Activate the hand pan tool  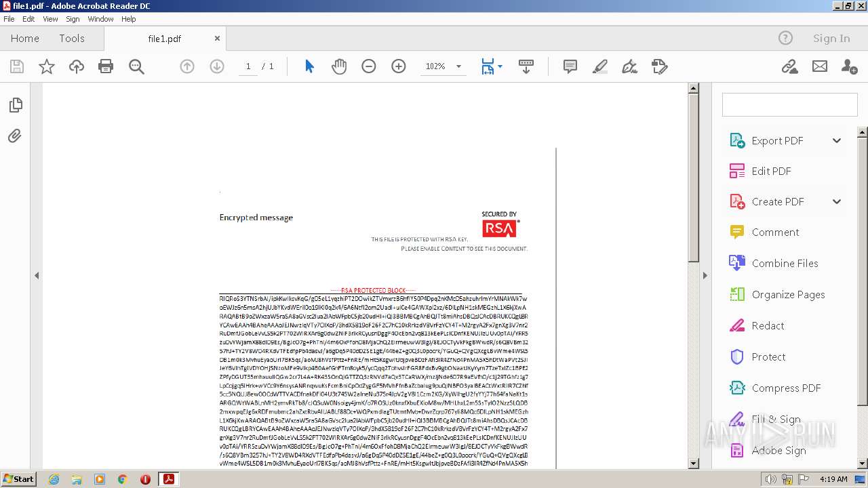[339, 66]
